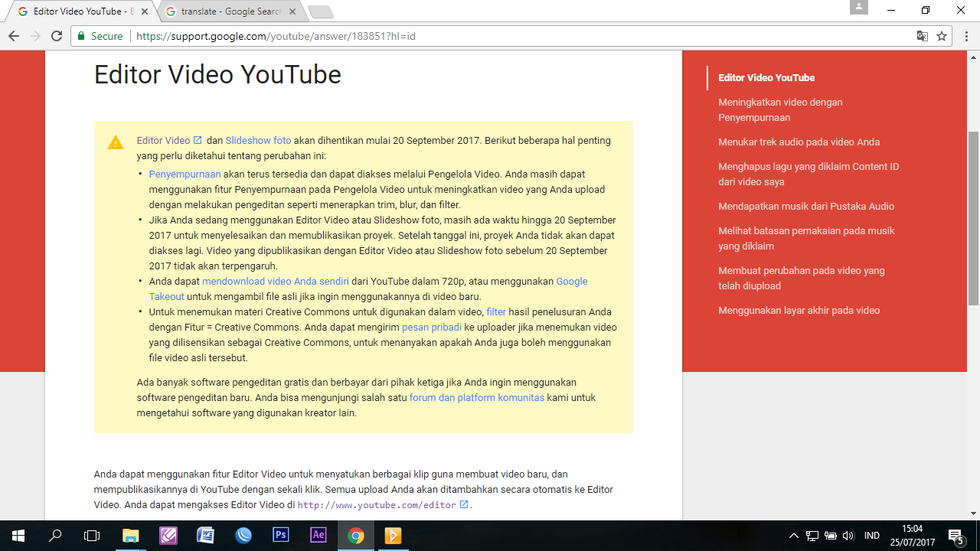Open the Google Takeout link

(572, 282)
